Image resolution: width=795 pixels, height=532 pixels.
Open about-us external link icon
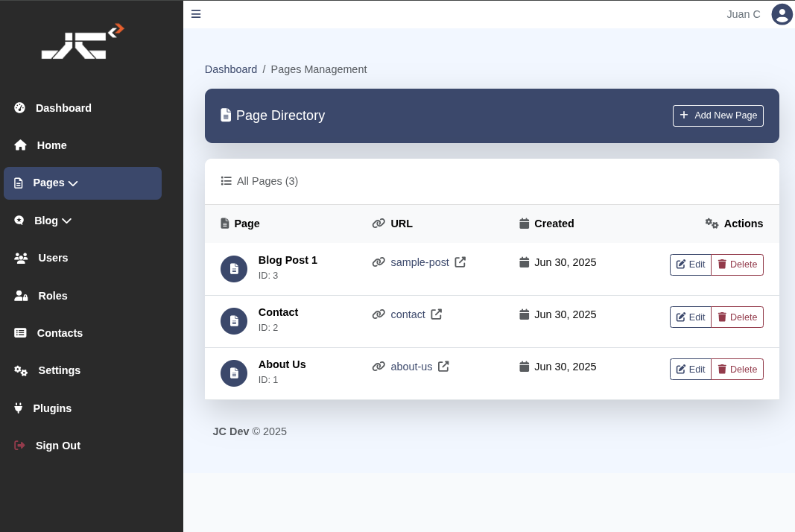click(443, 366)
